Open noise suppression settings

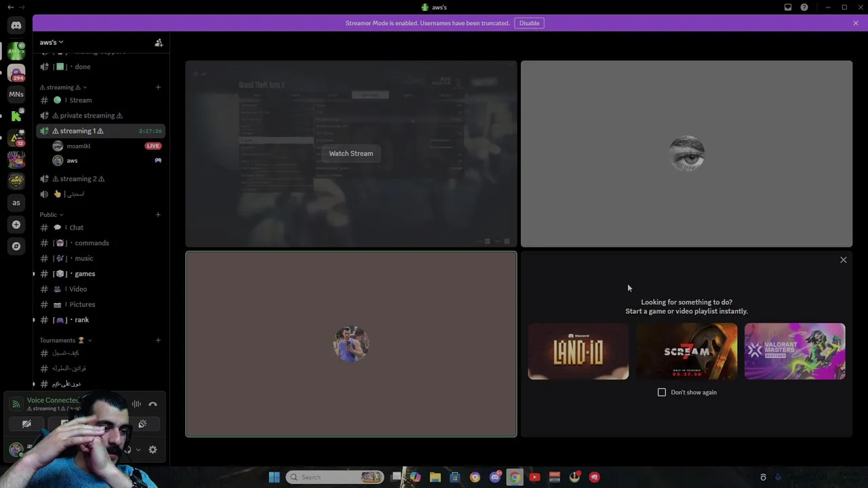click(x=137, y=404)
